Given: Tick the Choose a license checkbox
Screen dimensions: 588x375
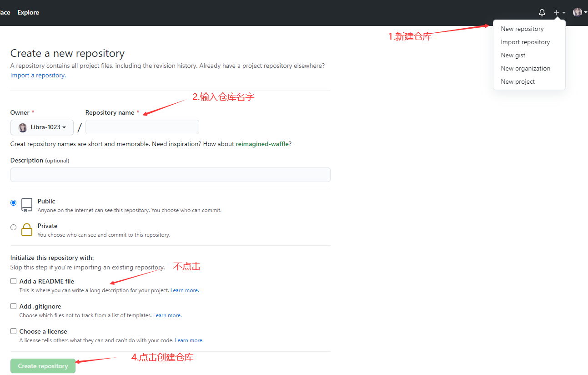Looking at the screenshot, I should click(14, 331).
